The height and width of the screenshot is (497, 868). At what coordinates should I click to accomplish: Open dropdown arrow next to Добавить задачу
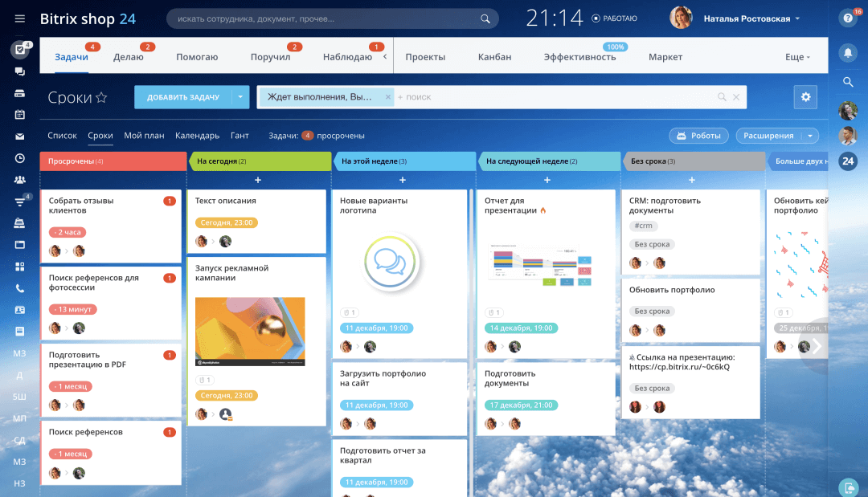(x=240, y=96)
